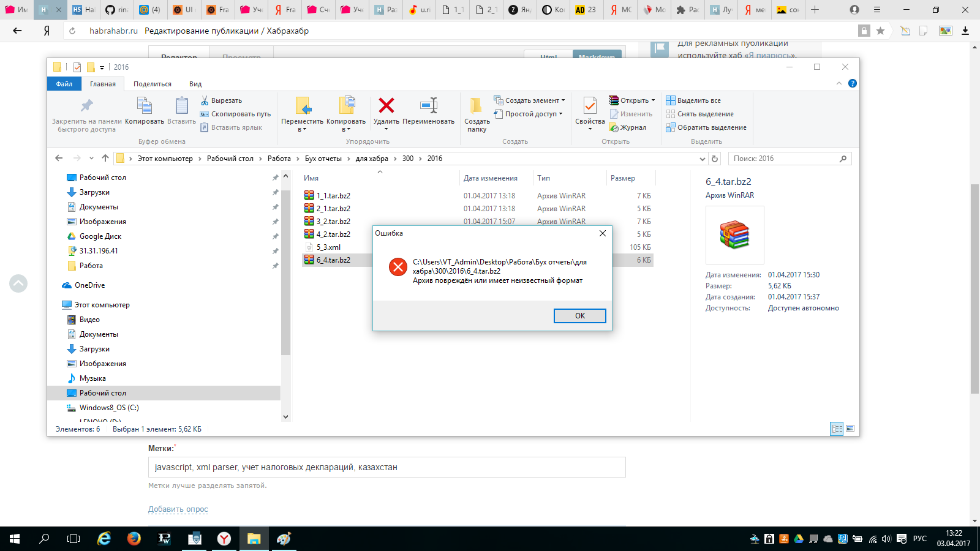Screen dimensions: 980x551
Task: Close the Ошибка error dialog
Action: coord(603,233)
